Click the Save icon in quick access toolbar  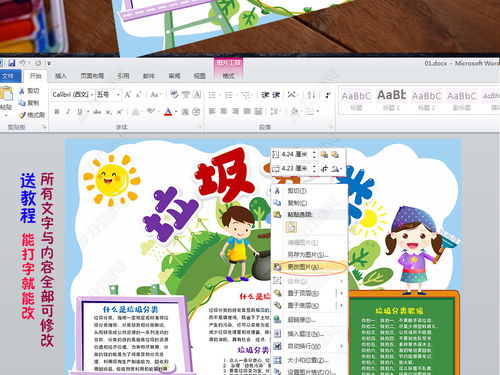click(12, 63)
